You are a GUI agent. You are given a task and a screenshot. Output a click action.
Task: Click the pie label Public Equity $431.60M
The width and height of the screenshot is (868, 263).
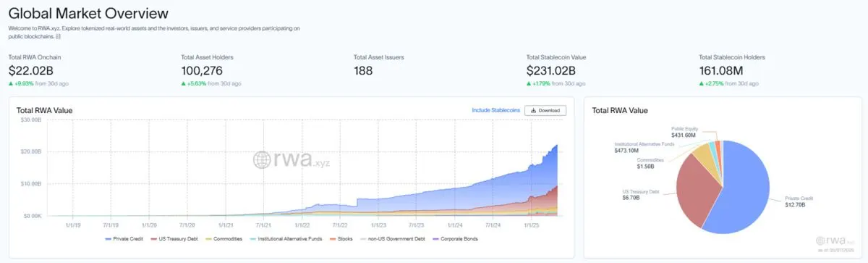point(686,132)
